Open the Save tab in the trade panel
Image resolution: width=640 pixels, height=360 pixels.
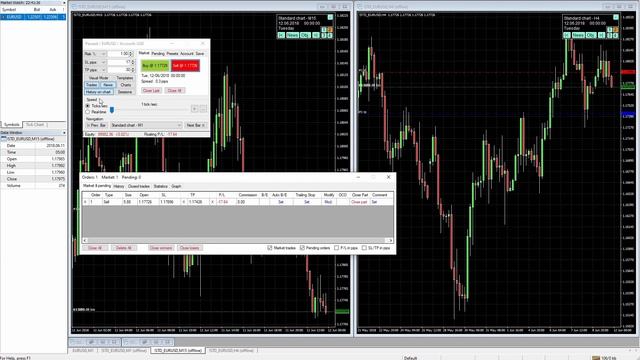[x=200, y=53]
